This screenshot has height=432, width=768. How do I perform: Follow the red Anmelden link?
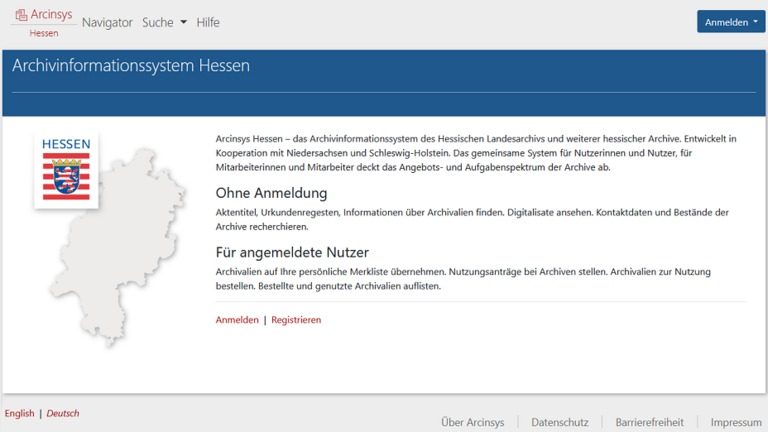[237, 320]
